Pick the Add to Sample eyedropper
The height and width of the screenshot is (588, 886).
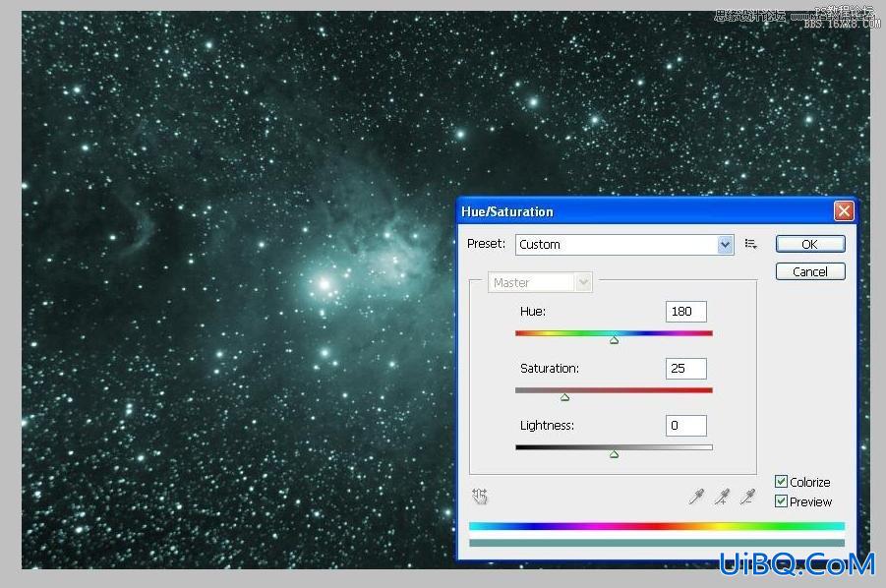click(x=722, y=497)
